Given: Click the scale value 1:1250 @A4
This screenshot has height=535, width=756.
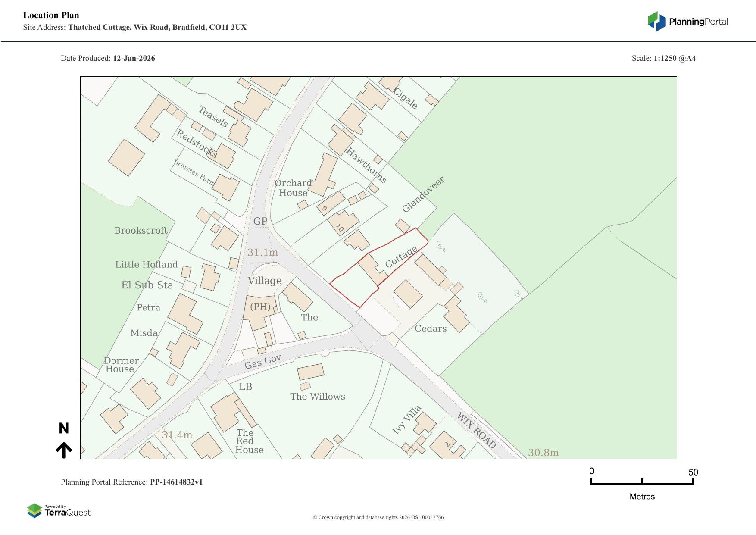Looking at the screenshot, I should (675, 58).
